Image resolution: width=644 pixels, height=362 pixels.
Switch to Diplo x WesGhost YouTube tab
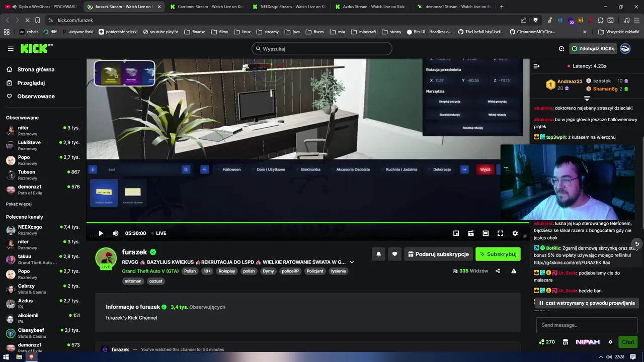point(40,7)
